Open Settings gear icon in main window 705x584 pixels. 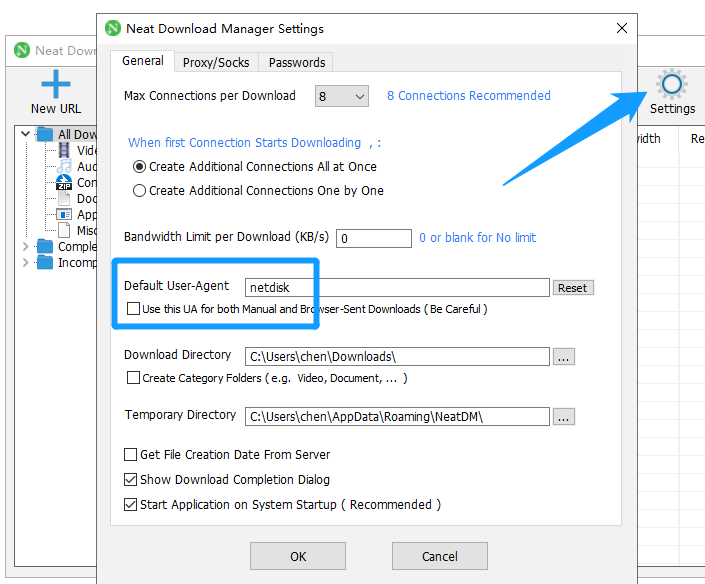point(671,84)
